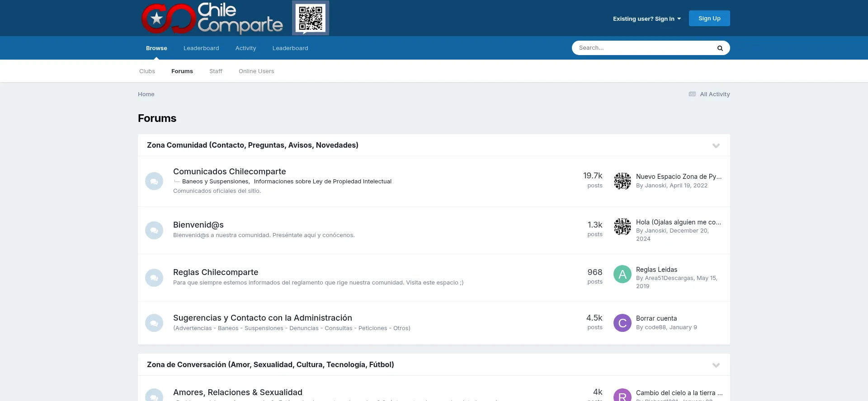Open the Area51Descargas profile link

(669, 278)
